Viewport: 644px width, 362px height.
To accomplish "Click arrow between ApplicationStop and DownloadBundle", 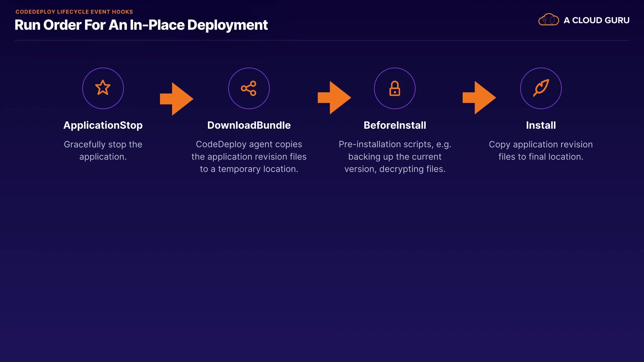I will click(177, 99).
